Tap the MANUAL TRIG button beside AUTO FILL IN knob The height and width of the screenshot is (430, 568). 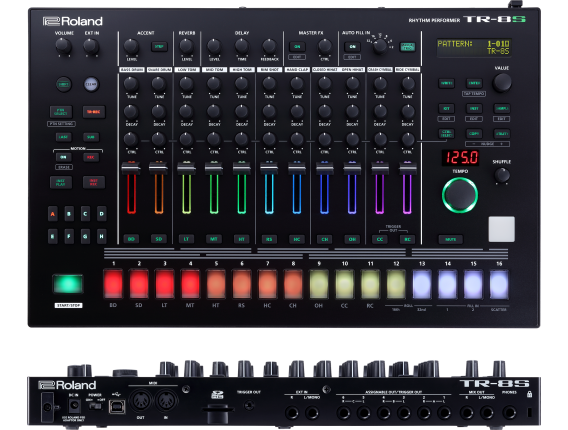coord(407,47)
